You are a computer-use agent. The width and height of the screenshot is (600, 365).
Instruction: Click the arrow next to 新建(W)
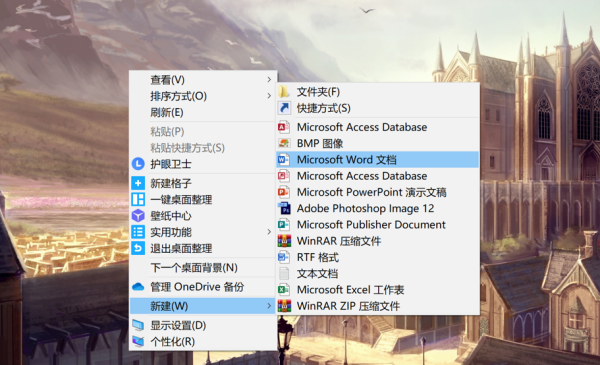(x=269, y=306)
